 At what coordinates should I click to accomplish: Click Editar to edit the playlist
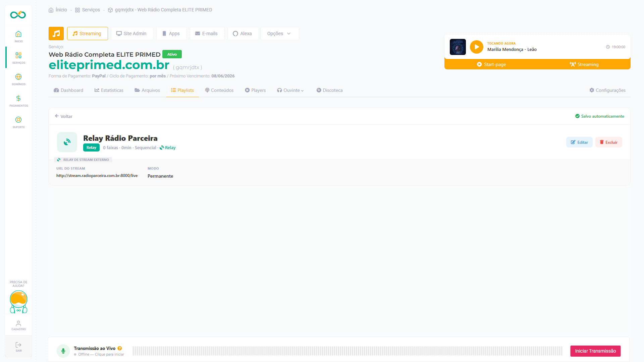coord(579,142)
